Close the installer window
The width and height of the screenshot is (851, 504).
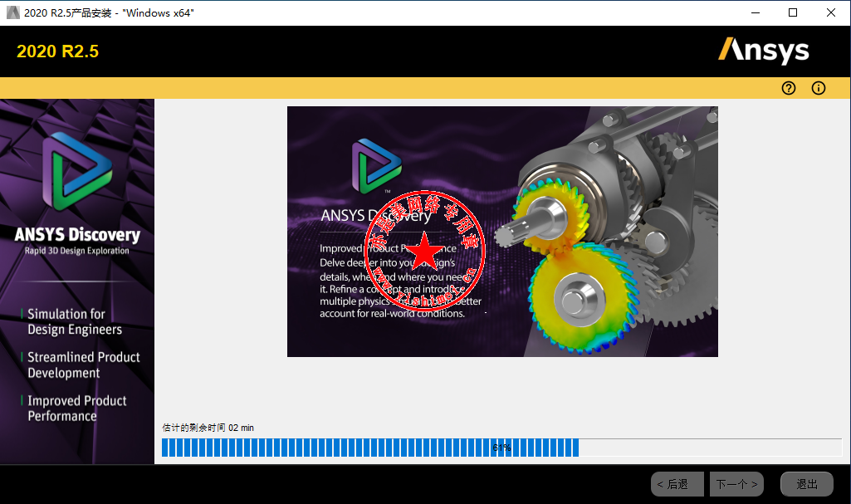(x=831, y=12)
